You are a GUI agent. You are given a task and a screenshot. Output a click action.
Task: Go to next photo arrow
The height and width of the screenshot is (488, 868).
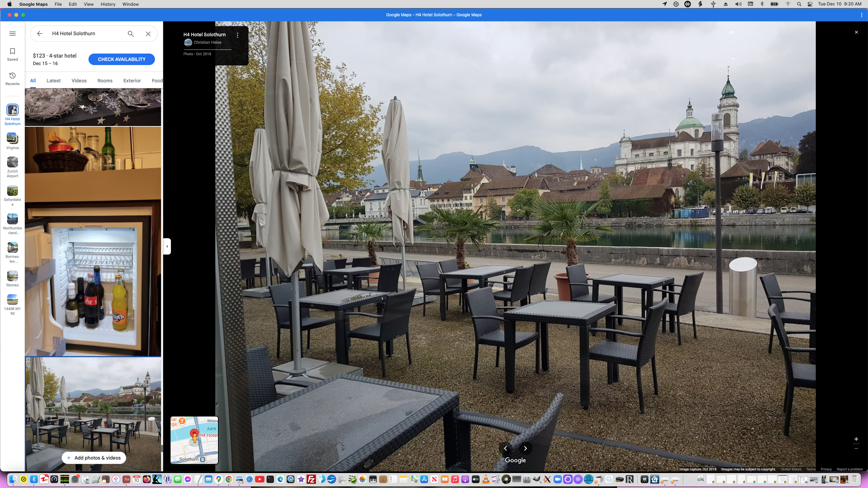(x=525, y=448)
